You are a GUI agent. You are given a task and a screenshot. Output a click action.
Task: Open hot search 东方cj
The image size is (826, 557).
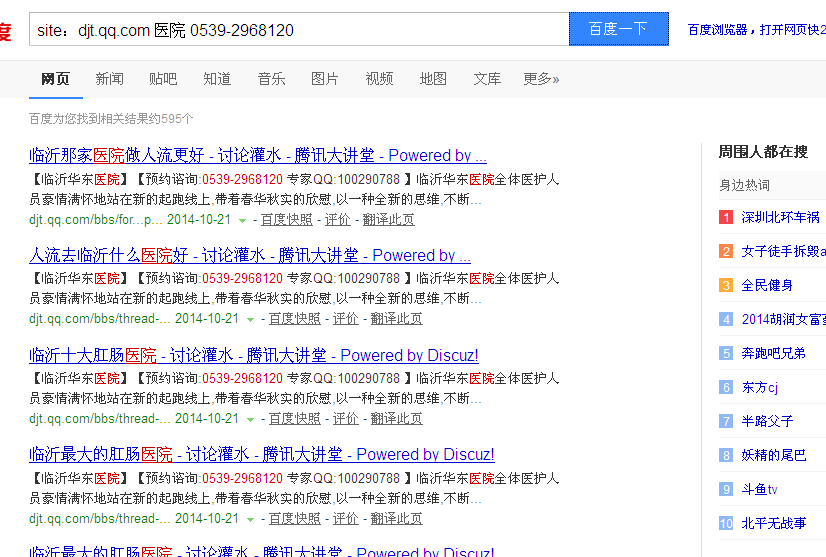[760, 387]
